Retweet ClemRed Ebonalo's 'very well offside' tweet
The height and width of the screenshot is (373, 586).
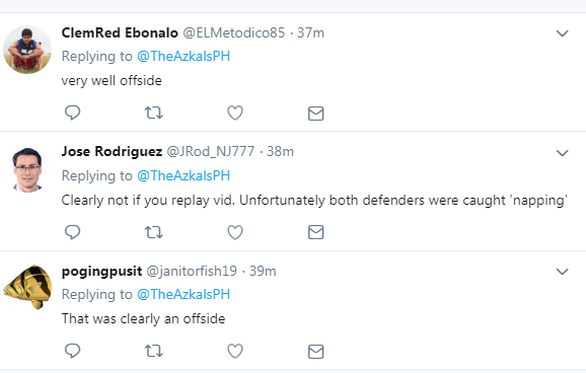click(x=154, y=112)
